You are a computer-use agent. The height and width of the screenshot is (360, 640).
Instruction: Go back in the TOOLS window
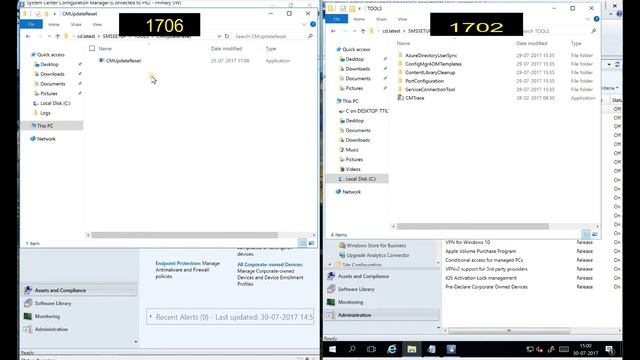coord(333,31)
